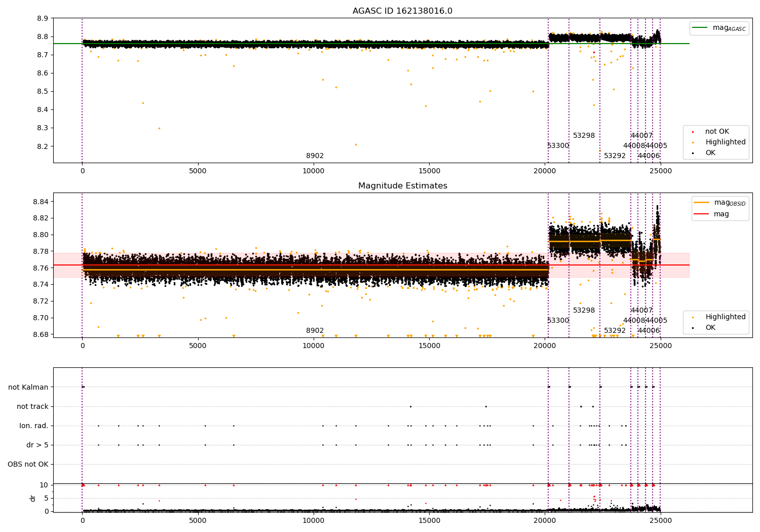
Task: Click obsid label 53292 in AGASC ID plot
Action: 615,156
